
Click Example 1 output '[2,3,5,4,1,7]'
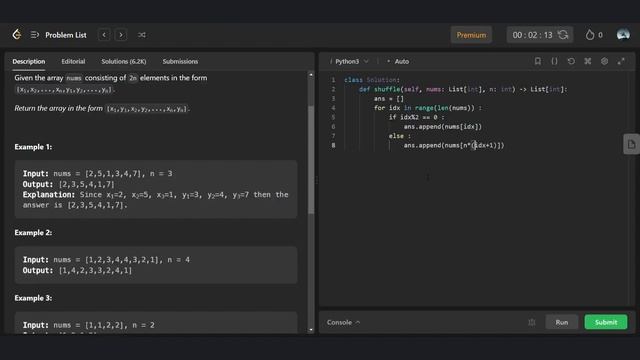87,184
